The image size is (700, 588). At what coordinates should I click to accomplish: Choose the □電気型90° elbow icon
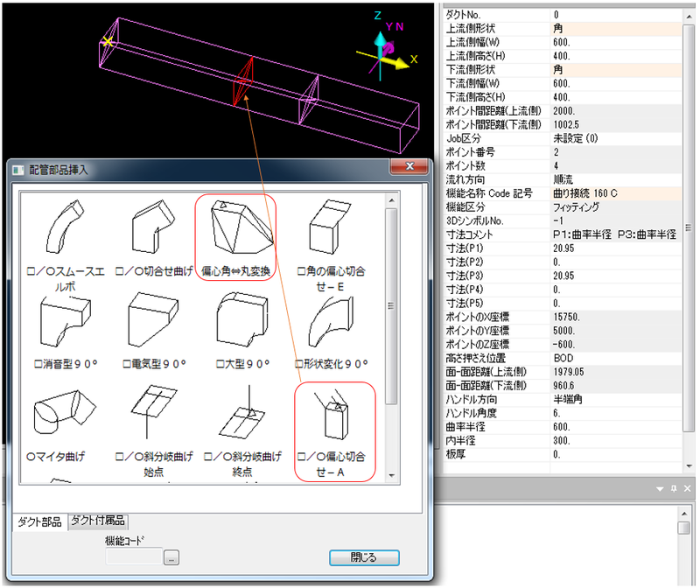[154, 322]
